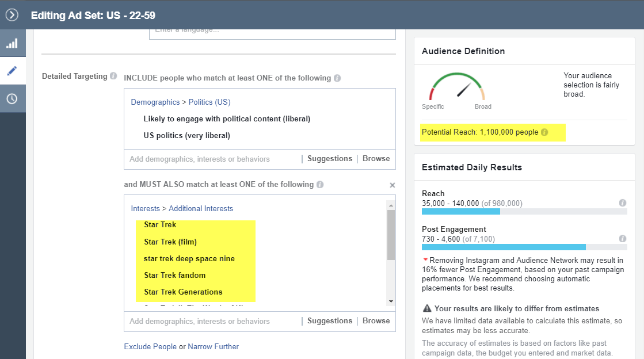The height and width of the screenshot is (359, 644).
Task: Click Suggestions in the MUST ALSO match box
Action: 330,321
